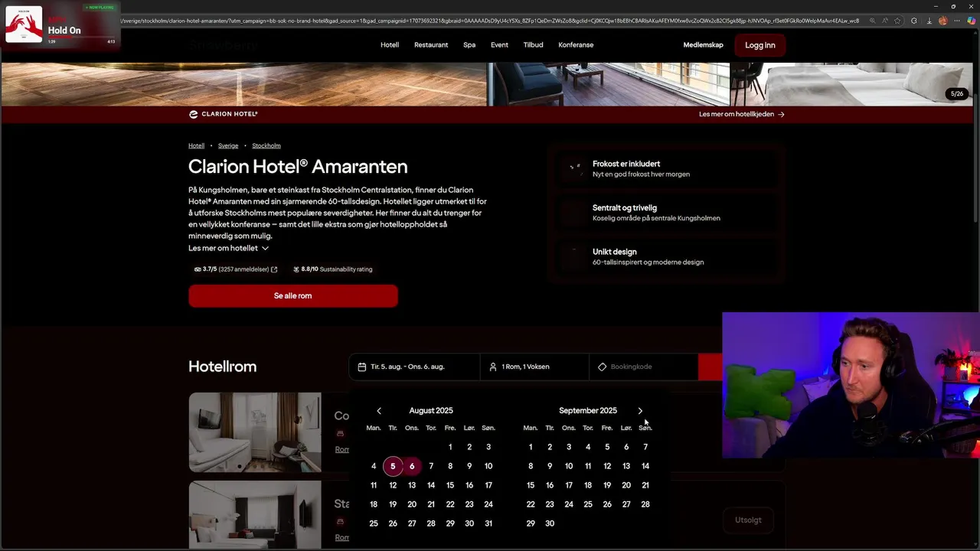Select August 20 in calendar
This screenshot has width=980, height=551.
click(x=412, y=504)
